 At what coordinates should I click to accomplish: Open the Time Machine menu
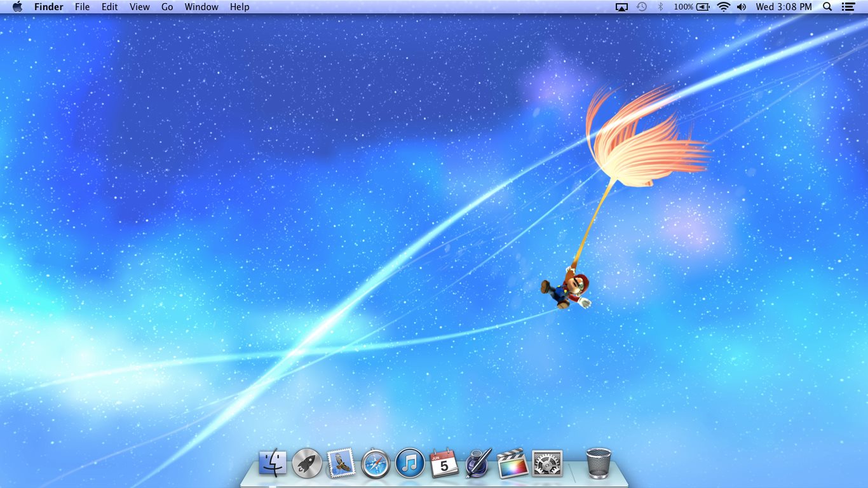[x=642, y=7]
